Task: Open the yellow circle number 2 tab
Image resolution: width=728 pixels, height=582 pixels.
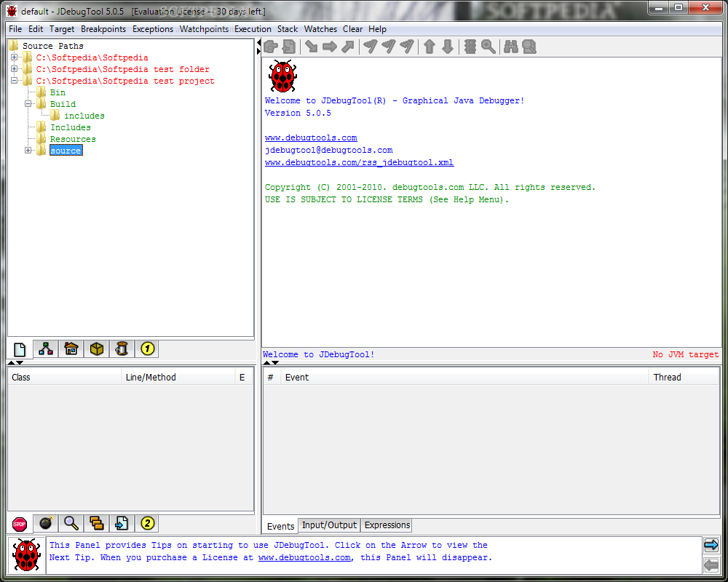Action: pyautogui.click(x=147, y=524)
